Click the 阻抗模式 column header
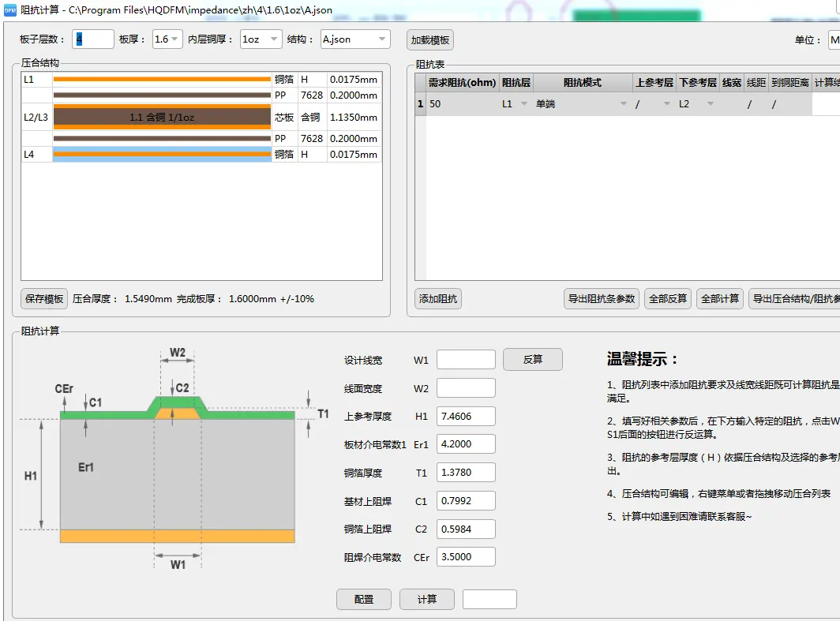Screen dimensions: 840x621 (583, 82)
